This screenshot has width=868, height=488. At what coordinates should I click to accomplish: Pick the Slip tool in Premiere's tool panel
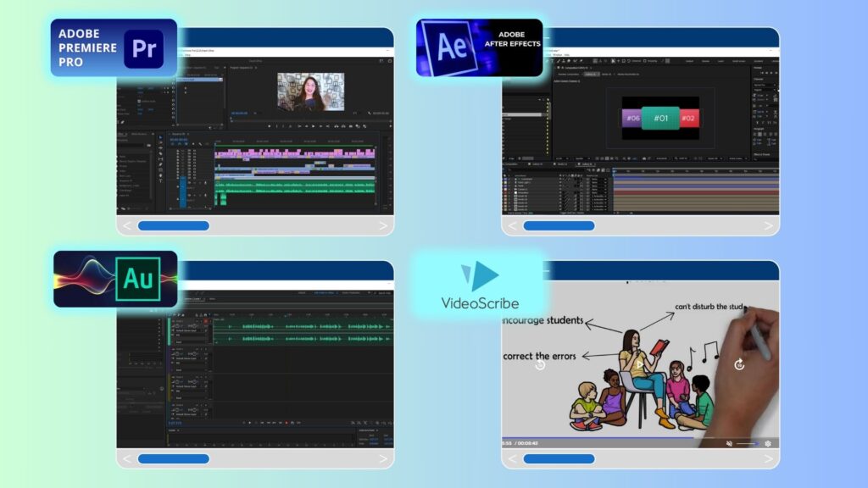point(161,159)
